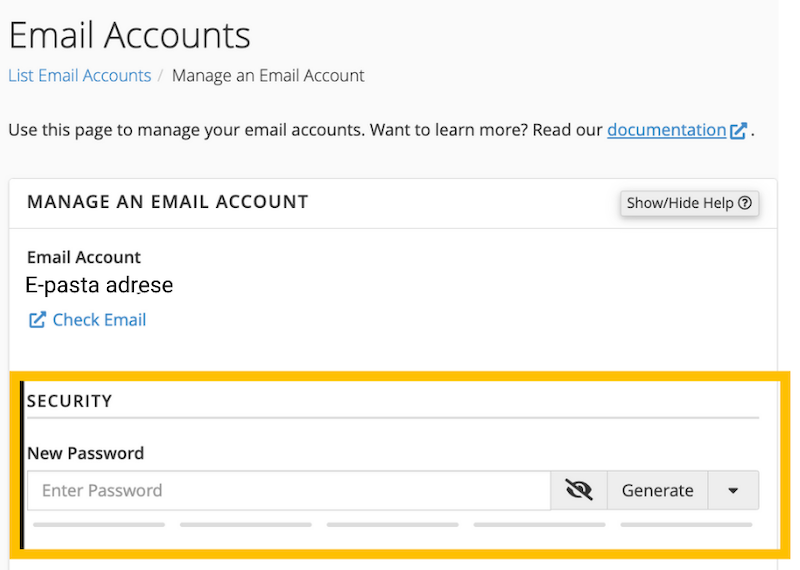Image resolution: width=800 pixels, height=570 pixels.
Task: Click the external-link icon after documentation
Action: click(x=739, y=131)
